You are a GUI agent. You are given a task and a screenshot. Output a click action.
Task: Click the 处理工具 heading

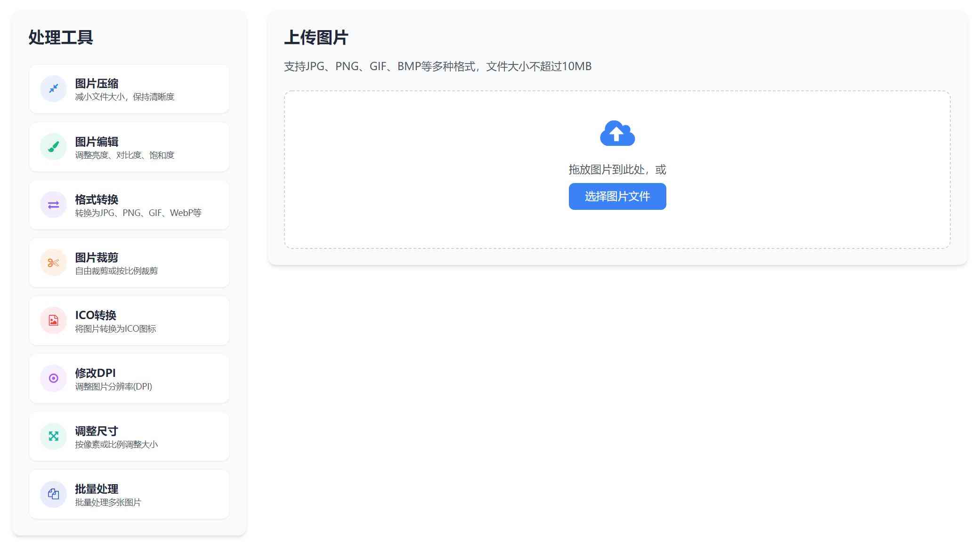click(61, 37)
